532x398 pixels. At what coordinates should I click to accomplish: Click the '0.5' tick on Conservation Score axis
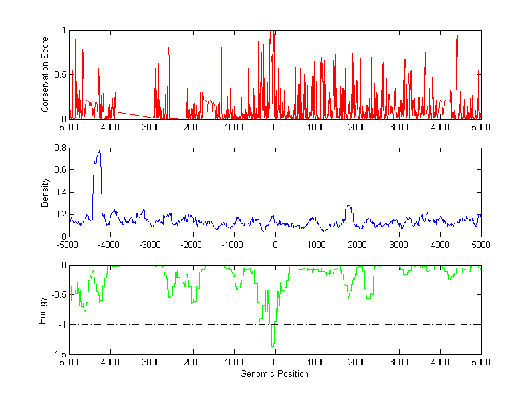(x=59, y=74)
